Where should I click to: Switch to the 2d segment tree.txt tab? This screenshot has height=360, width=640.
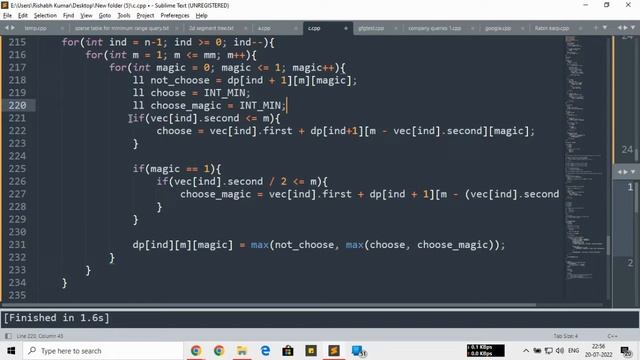click(x=211, y=28)
